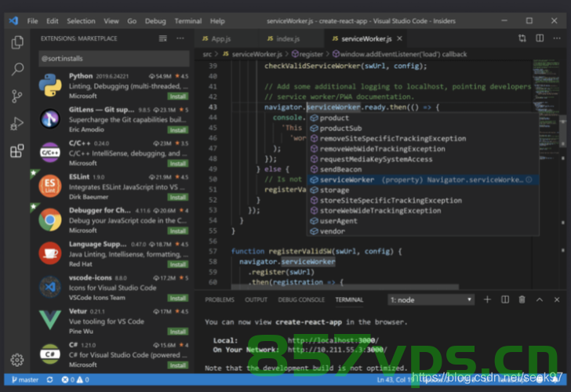Open 'Language Supp...' extension by Red Hat
This screenshot has width=571, height=392.
tap(114, 253)
